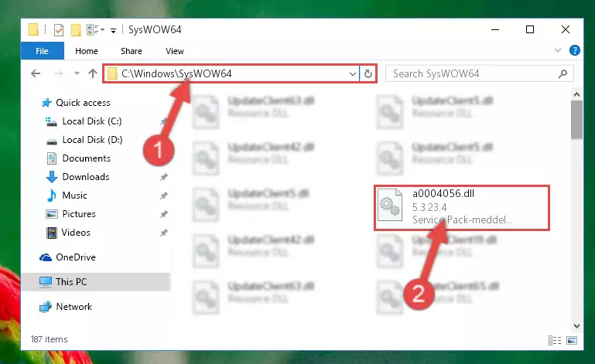Viewport: 595px width, 364px height.
Task: Switch to large thumbnails view icon
Action: [572, 341]
